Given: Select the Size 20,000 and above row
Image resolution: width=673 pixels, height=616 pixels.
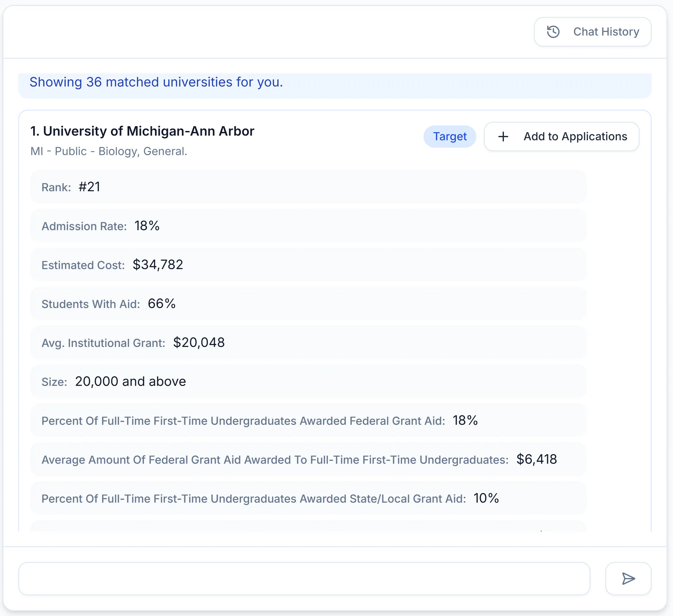Looking at the screenshot, I should 308,382.
